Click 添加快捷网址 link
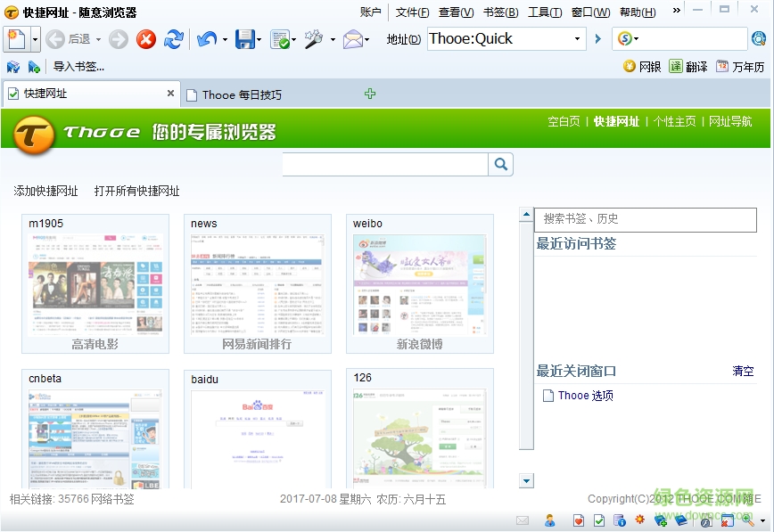Viewport: 774px width, 532px height. coord(46,191)
